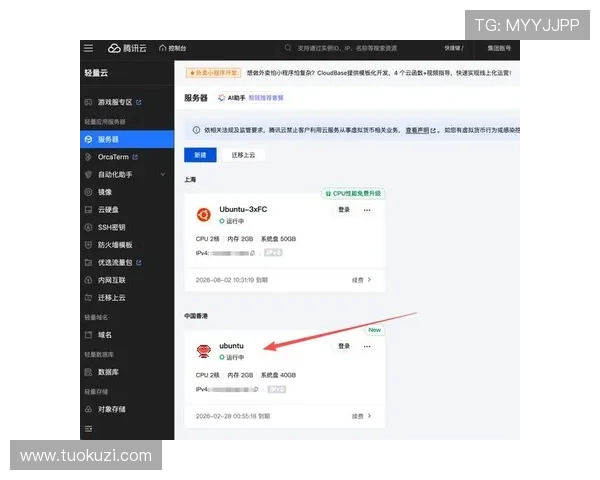The width and height of the screenshot is (600, 480).
Task: Click 登录 on Ubuntu-3xFC card
Action: click(x=344, y=210)
